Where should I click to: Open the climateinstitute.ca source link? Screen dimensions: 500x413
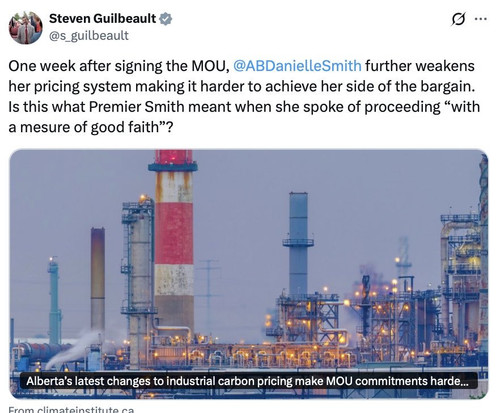click(71, 409)
